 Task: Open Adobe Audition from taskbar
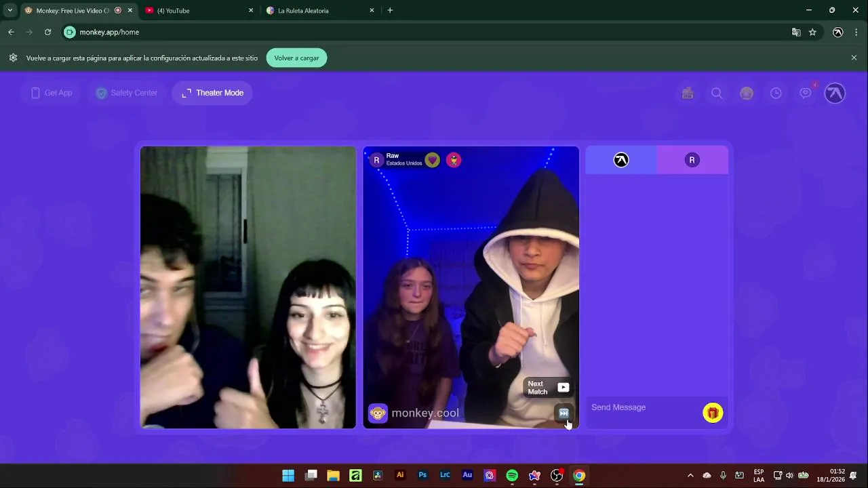tap(467, 475)
